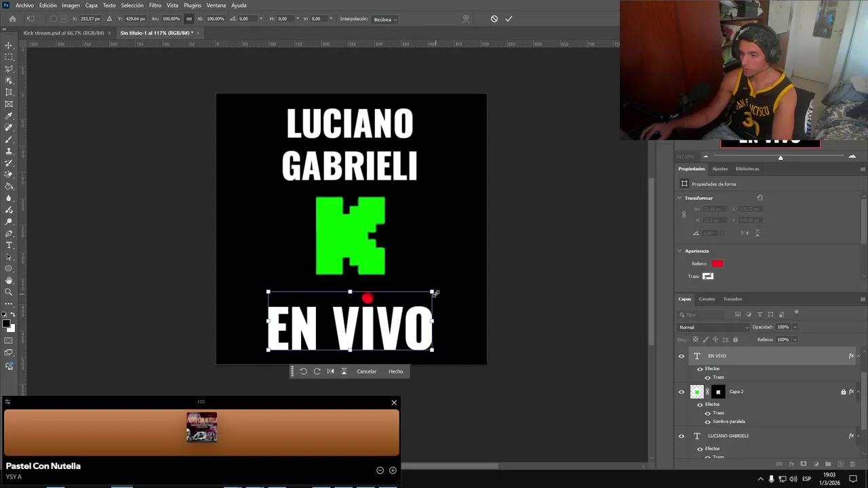Switch to the Trazados tab

tap(732, 299)
